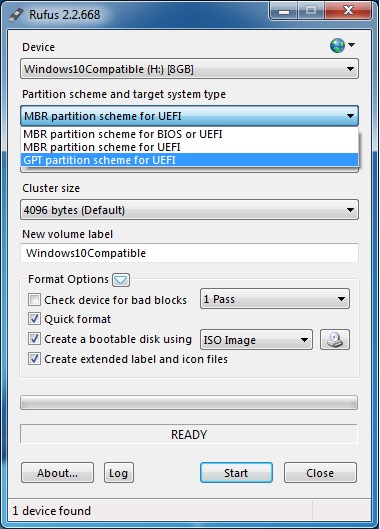Open the ISO Image dropdown
The height and width of the screenshot is (529, 380).
[256, 340]
